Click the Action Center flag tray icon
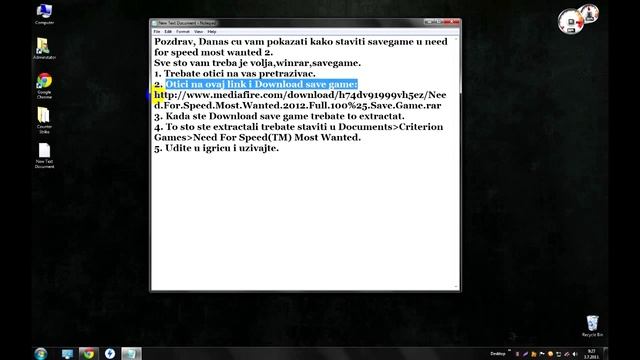The image size is (640, 360). (542, 354)
